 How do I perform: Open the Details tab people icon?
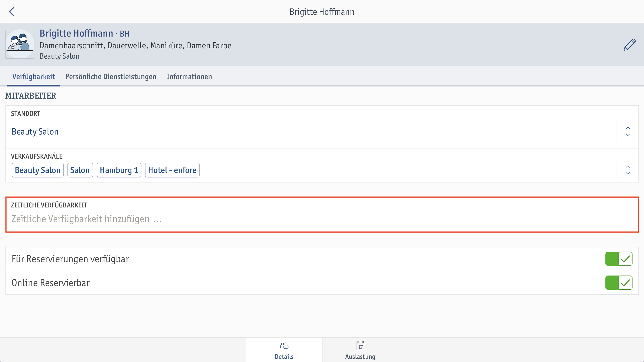(284, 346)
